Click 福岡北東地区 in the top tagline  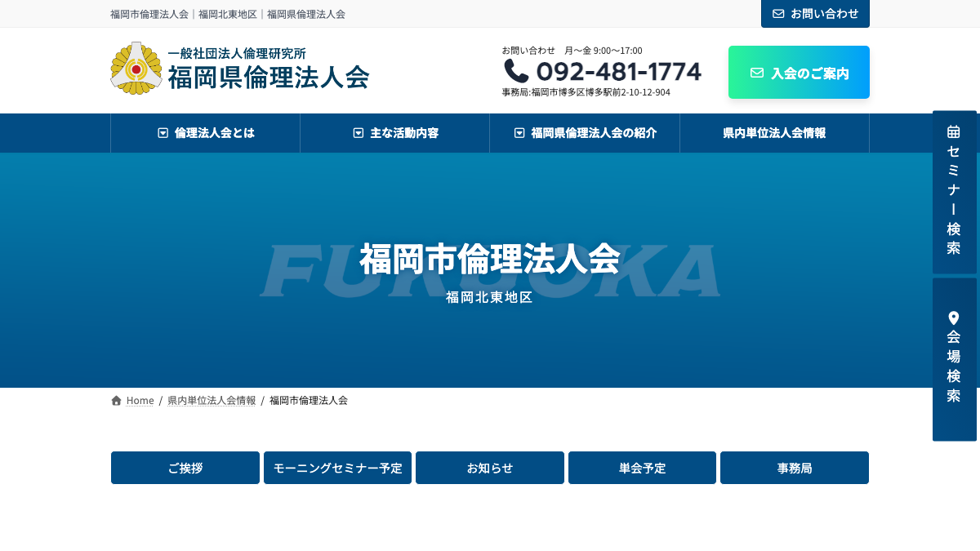click(x=228, y=14)
